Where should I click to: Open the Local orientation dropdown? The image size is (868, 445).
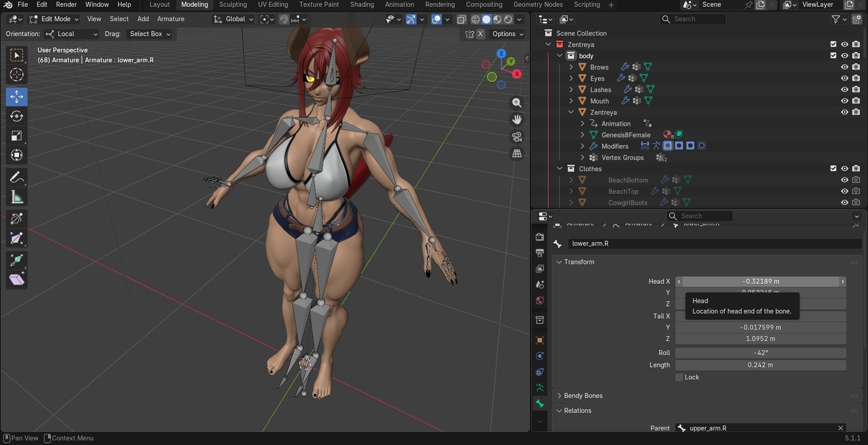tap(71, 34)
